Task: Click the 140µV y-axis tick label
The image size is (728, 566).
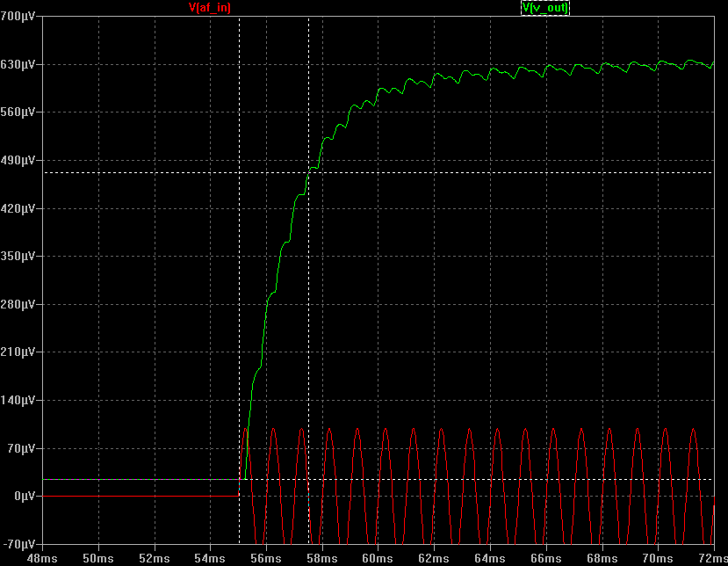Action: click(18, 400)
